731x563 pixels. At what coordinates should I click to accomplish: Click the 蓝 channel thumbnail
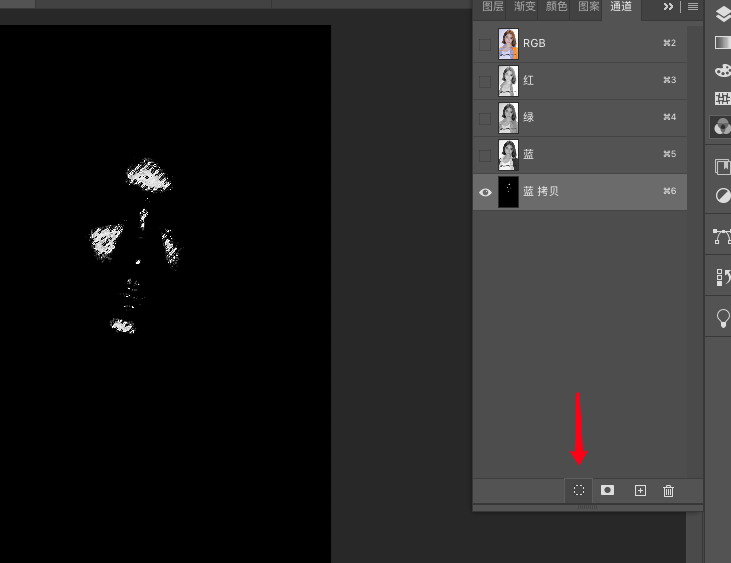[508, 155]
